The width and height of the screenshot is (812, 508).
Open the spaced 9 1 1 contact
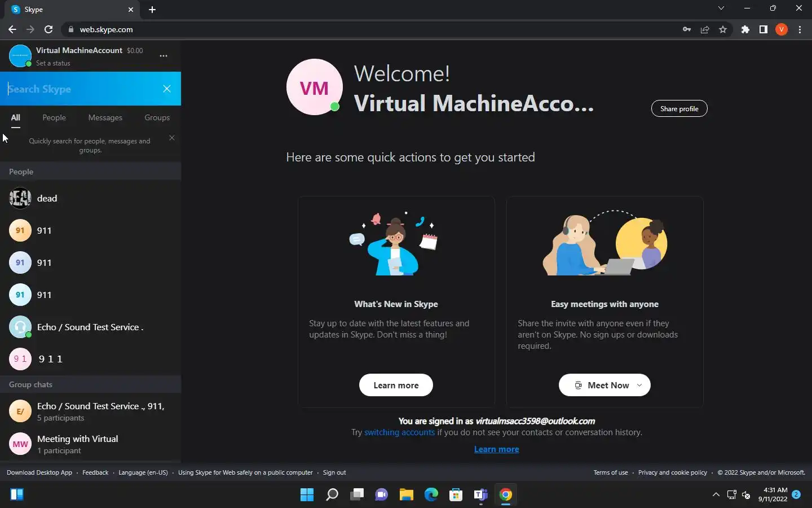click(90, 359)
